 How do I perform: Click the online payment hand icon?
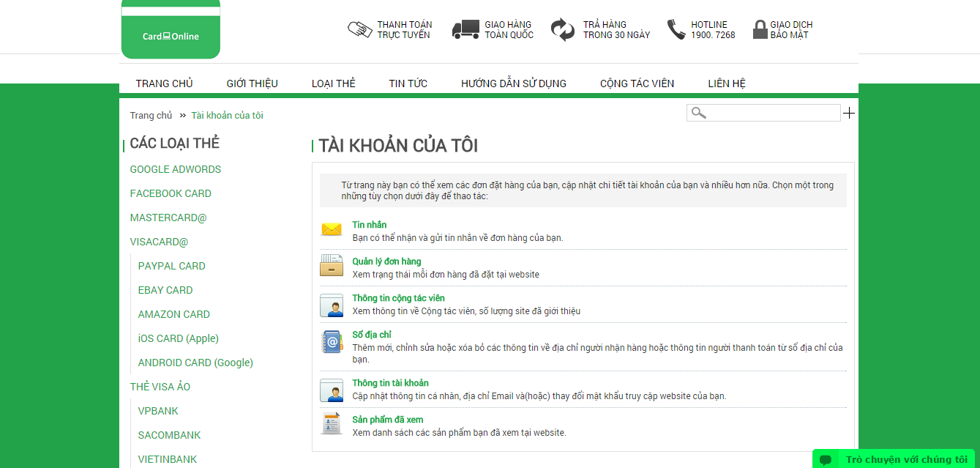point(360,30)
